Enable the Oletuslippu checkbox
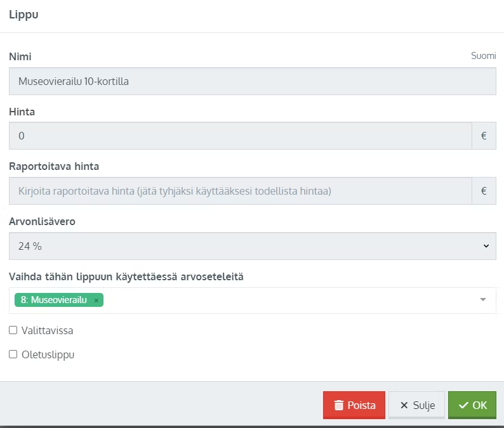 [13, 354]
